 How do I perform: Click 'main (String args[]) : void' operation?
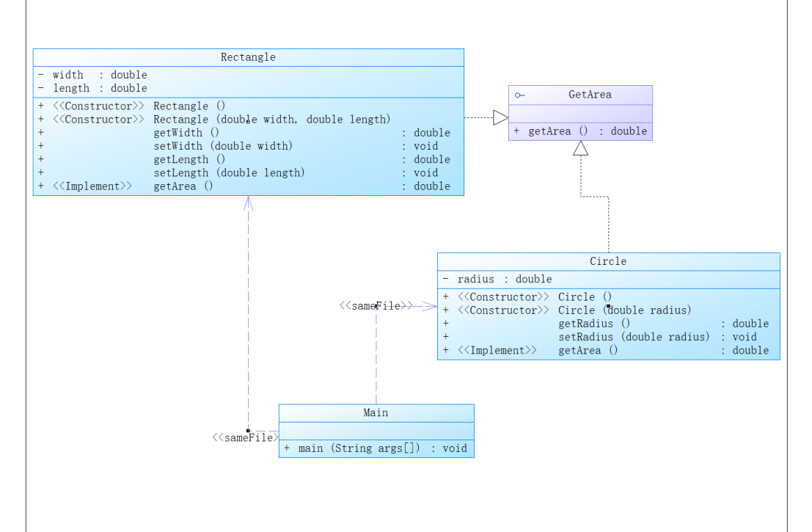click(376, 448)
